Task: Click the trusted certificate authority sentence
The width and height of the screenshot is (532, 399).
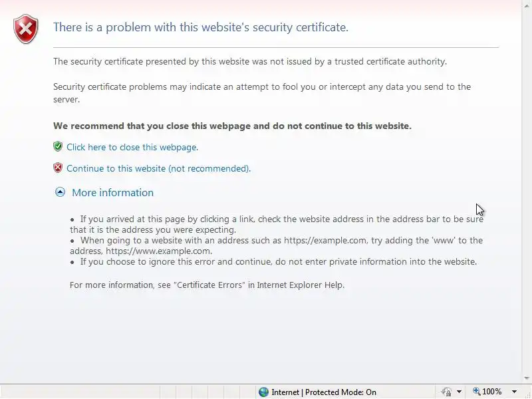Action: (x=249, y=61)
